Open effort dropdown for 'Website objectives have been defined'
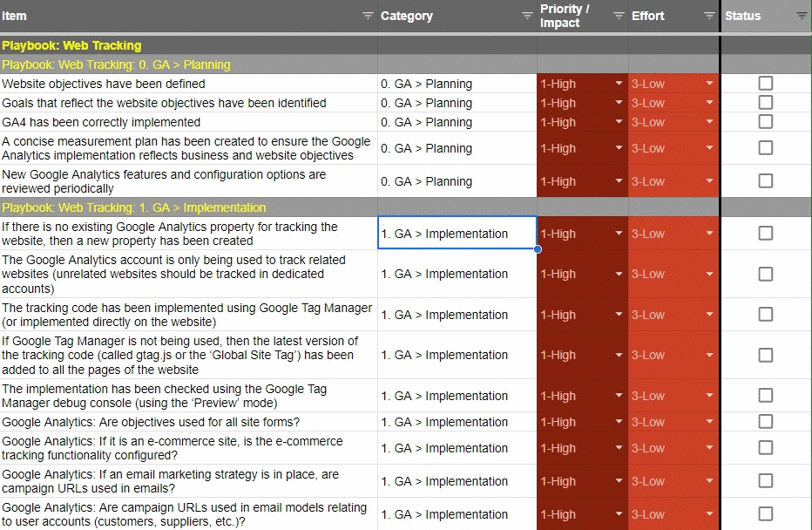This screenshot has height=530, width=812. click(x=709, y=84)
